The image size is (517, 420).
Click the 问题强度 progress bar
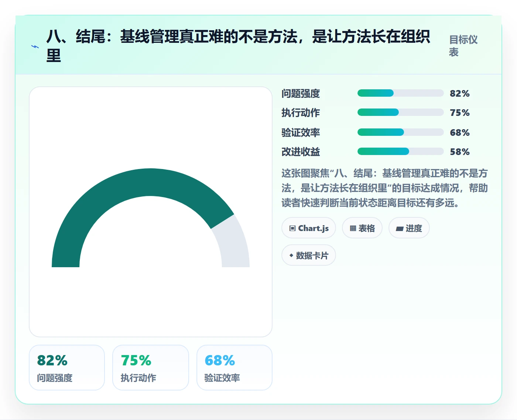tap(400, 93)
